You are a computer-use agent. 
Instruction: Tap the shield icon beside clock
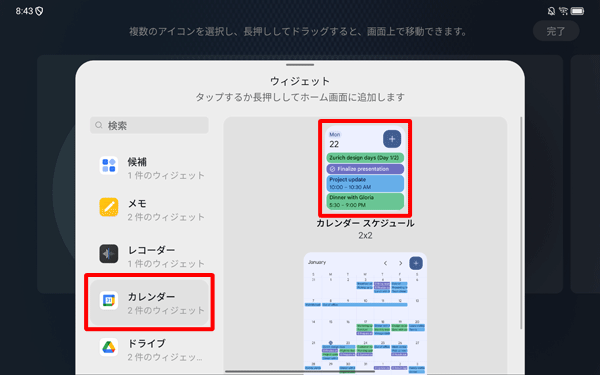click(39, 11)
